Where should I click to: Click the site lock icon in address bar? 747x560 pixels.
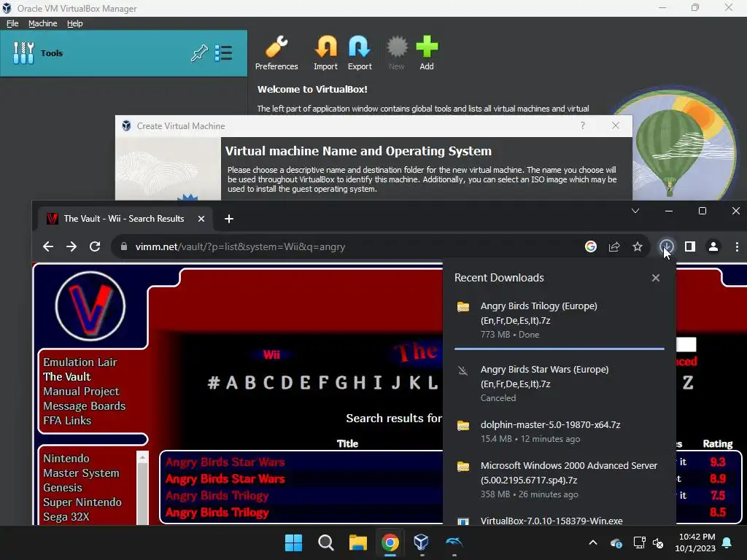click(x=124, y=246)
